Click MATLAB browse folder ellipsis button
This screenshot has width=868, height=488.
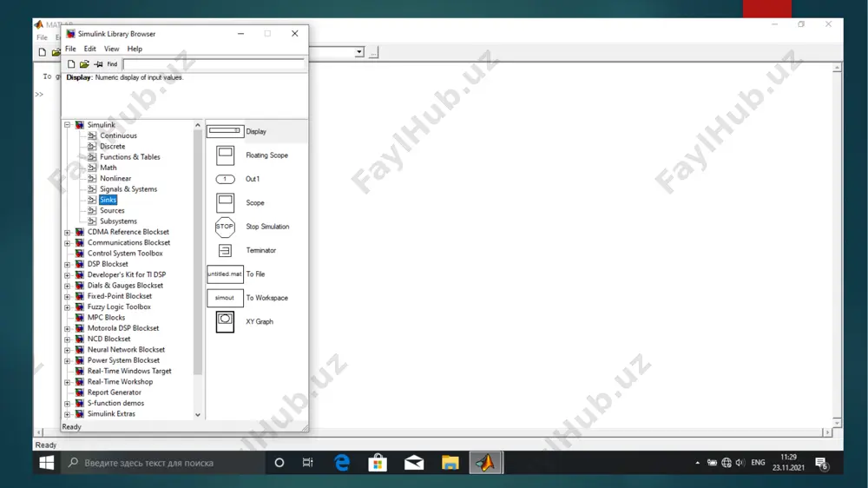[x=373, y=53]
